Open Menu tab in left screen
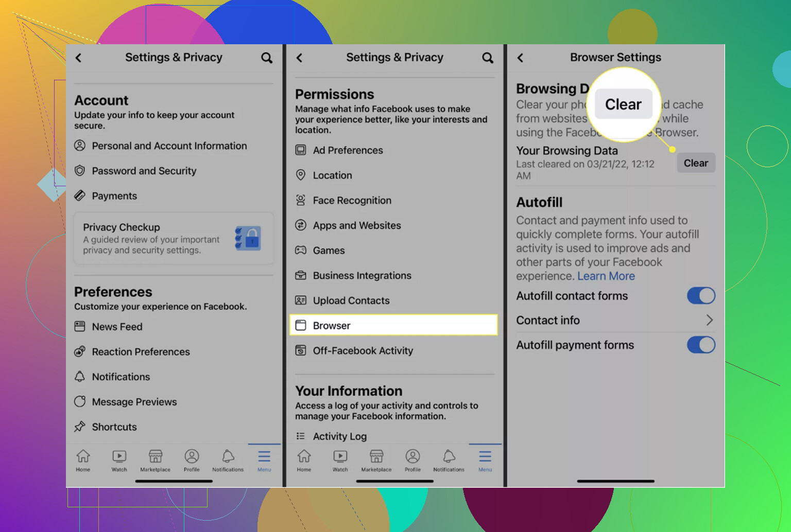This screenshot has height=532, width=791. click(264, 460)
